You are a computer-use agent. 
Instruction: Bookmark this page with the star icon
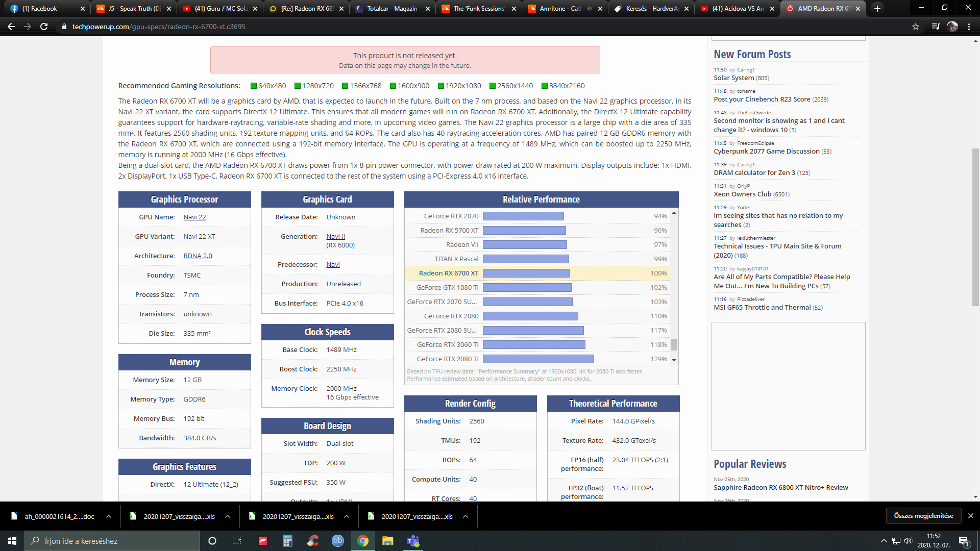pos(916,27)
